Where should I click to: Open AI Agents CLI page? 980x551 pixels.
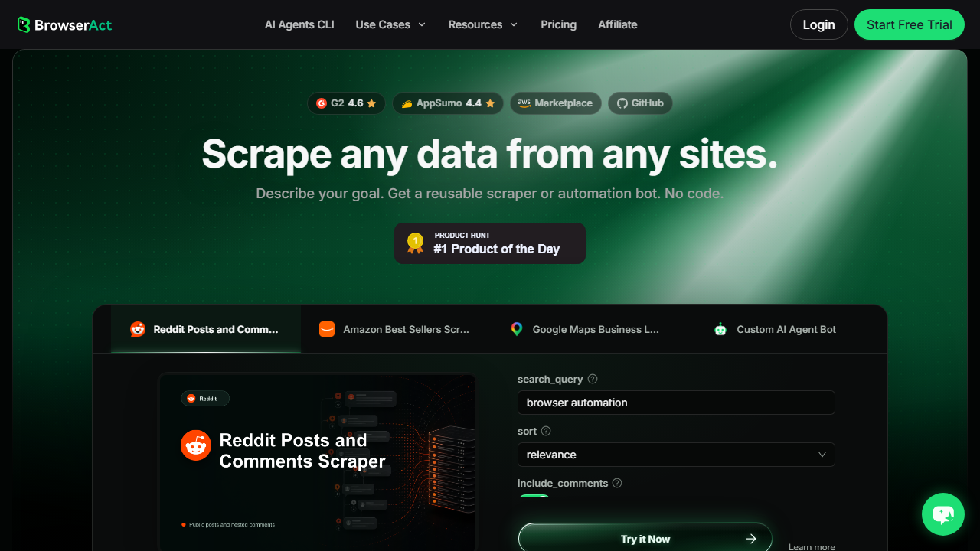299,24
